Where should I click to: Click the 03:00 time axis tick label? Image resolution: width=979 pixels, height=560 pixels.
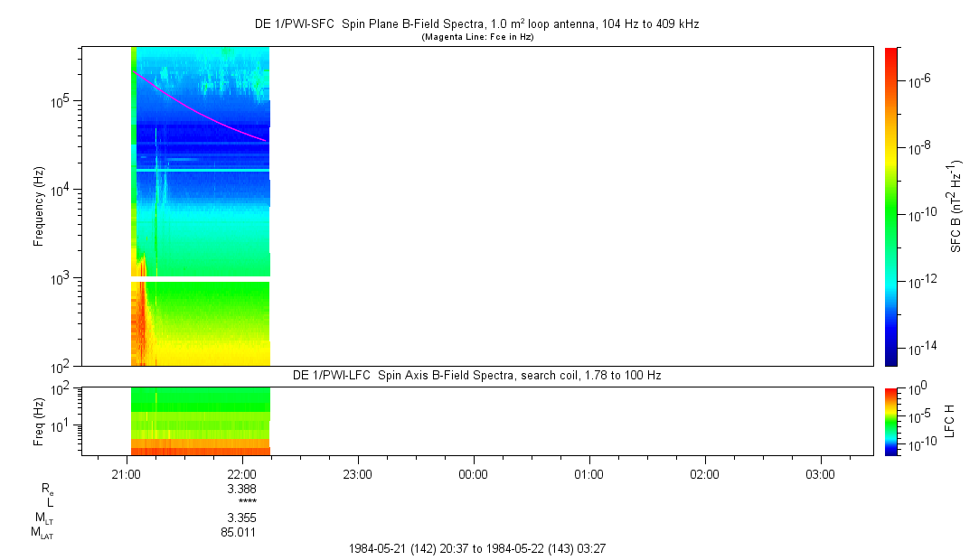click(820, 473)
